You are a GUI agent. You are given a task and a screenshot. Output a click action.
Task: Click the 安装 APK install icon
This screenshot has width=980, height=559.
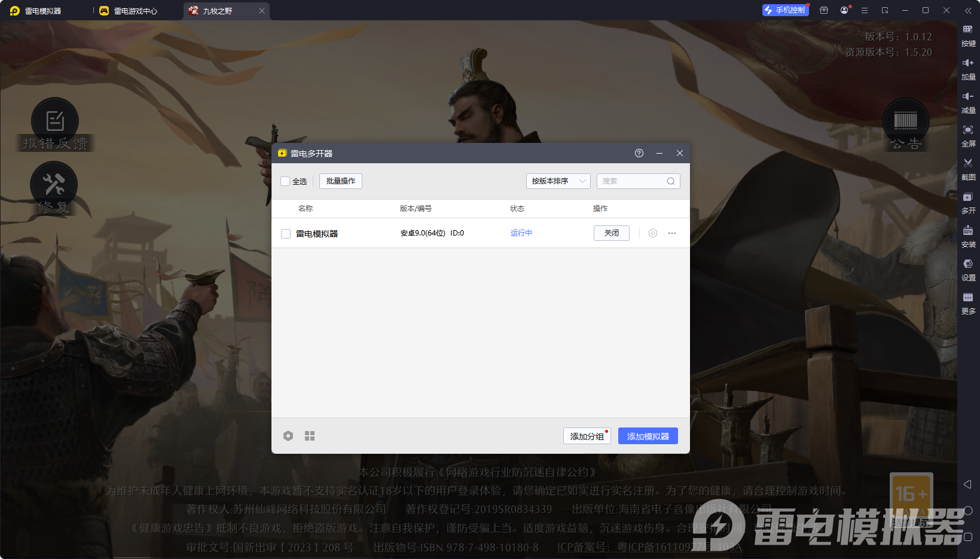(x=967, y=231)
